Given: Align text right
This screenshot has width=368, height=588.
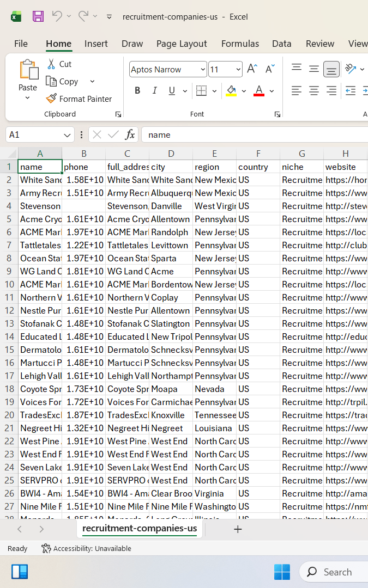Looking at the screenshot, I should point(331,90).
